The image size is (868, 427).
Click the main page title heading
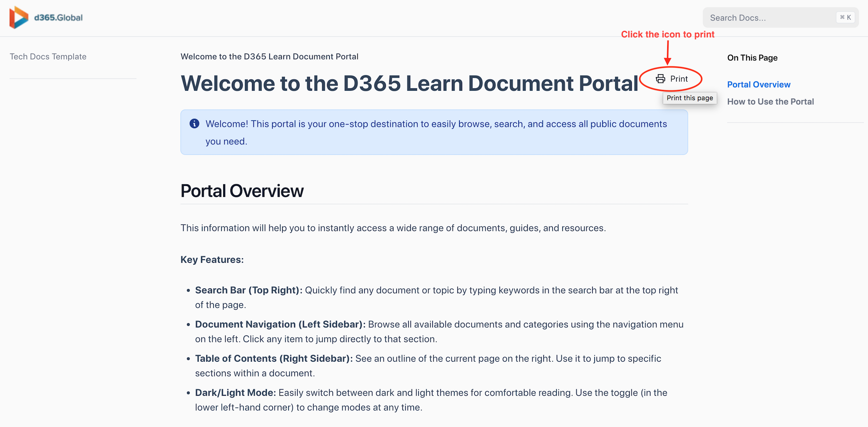[x=409, y=83]
